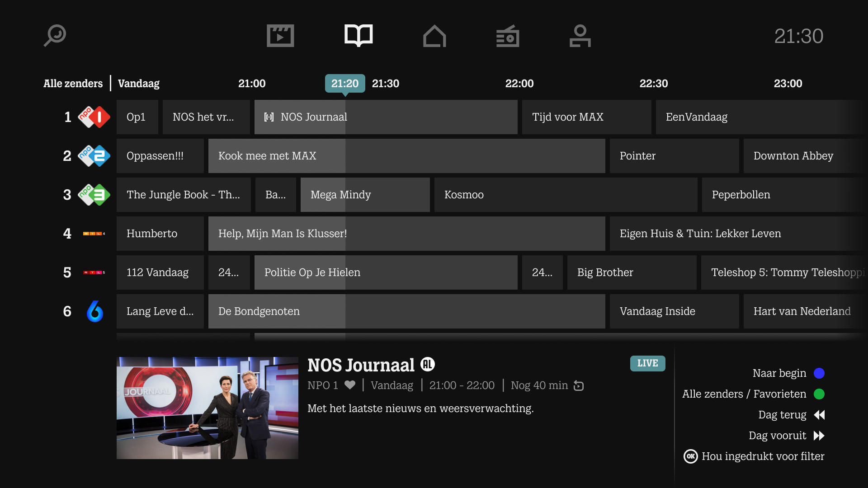This screenshot has width=868, height=488.
Task: Open the NOS Journaal preview thumbnail
Action: (208, 408)
